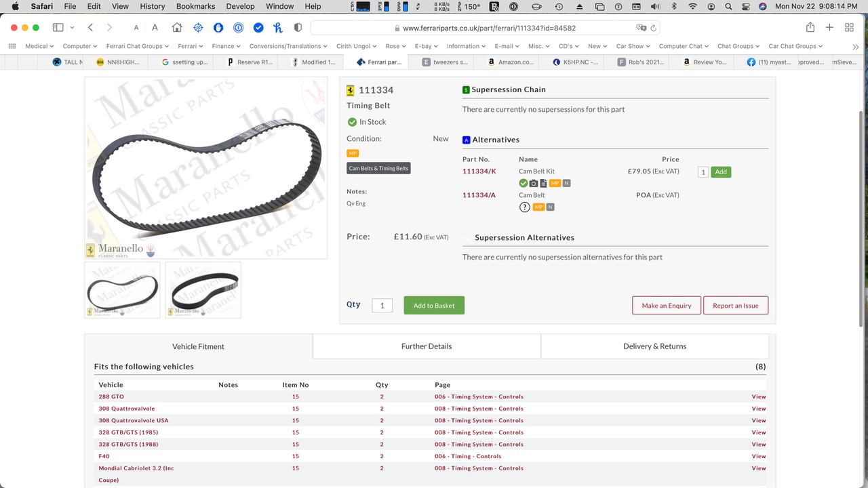This screenshot has width=868, height=488.
Task: Open macOS Control Center
Action: click(745, 6)
